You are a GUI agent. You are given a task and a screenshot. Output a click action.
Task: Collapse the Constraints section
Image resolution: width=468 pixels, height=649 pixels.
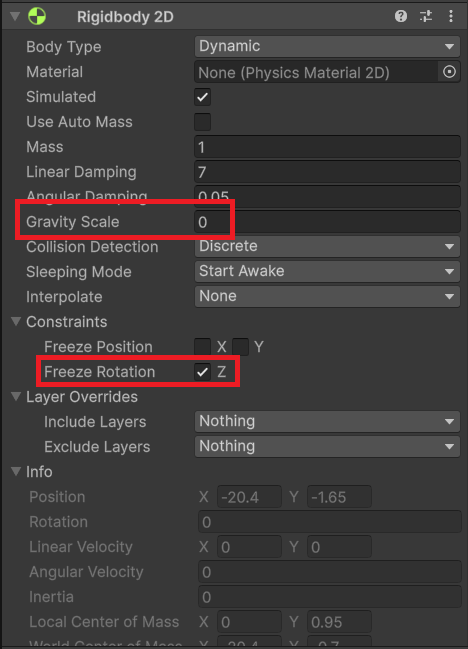point(16,322)
